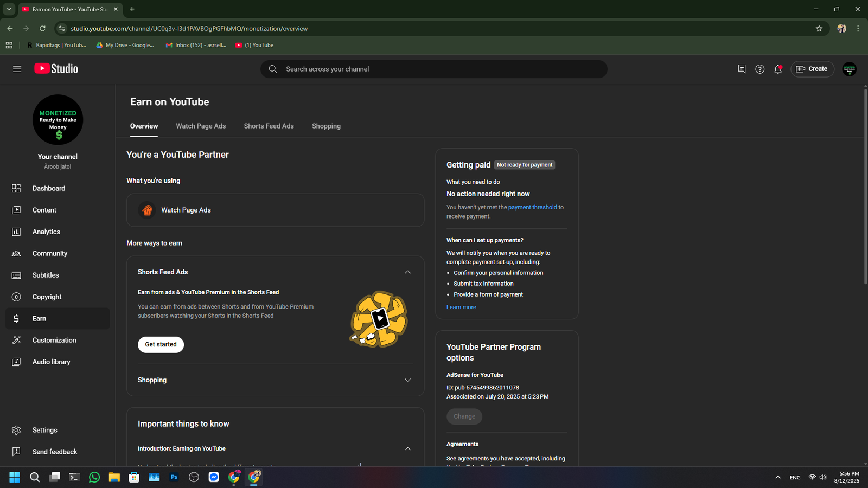Screen dimensions: 868x488
Task: Open File Explorer from the taskbar
Action: point(114,477)
